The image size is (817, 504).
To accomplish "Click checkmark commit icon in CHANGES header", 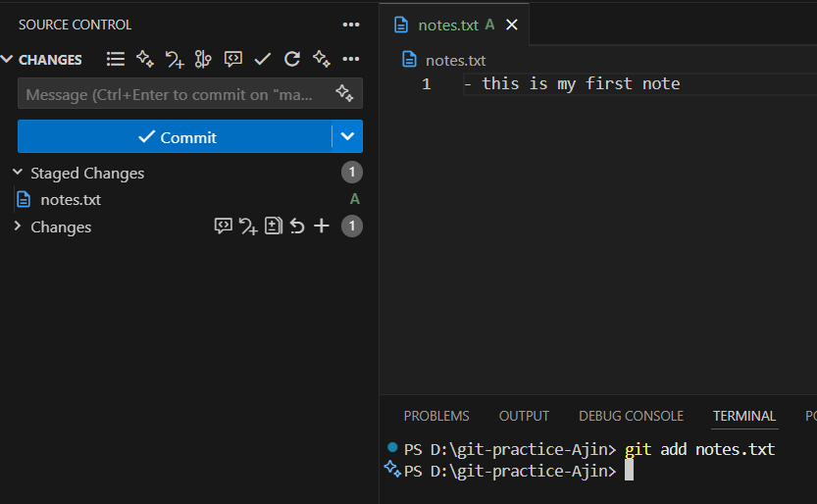I will (x=262, y=59).
